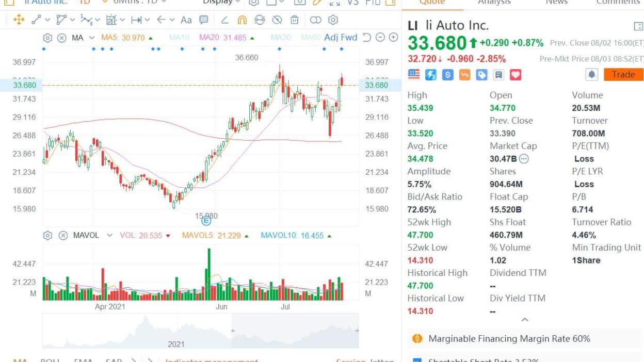This screenshot has width=644, height=362.
Task: Click the notes bookmark icon
Action: [498, 75]
